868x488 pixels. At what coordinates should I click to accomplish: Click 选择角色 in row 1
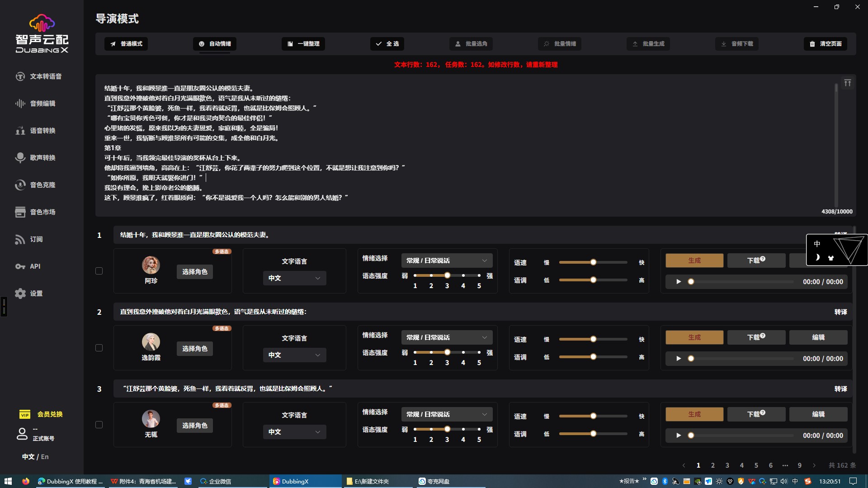click(195, 272)
